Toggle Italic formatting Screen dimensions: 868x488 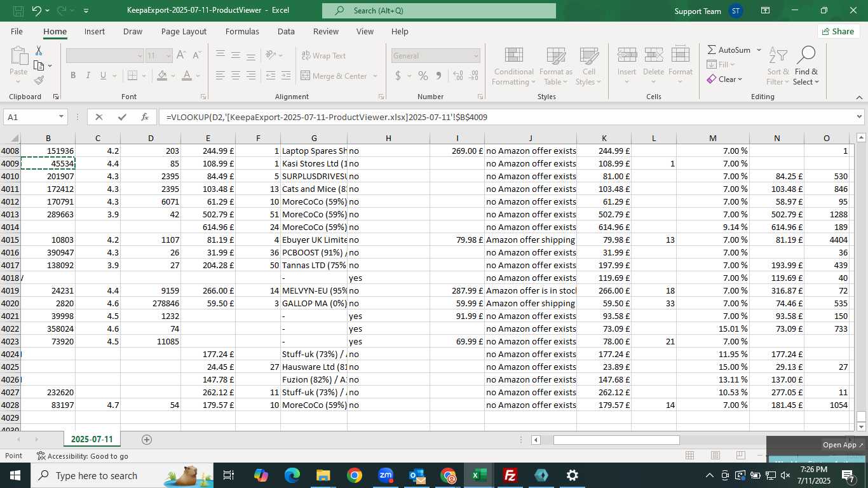[88, 76]
